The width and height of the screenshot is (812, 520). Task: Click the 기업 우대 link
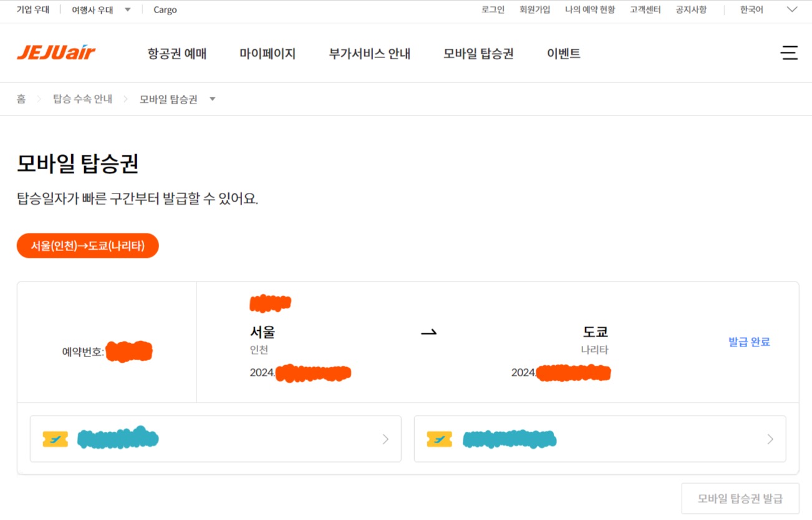(x=33, y=10)
